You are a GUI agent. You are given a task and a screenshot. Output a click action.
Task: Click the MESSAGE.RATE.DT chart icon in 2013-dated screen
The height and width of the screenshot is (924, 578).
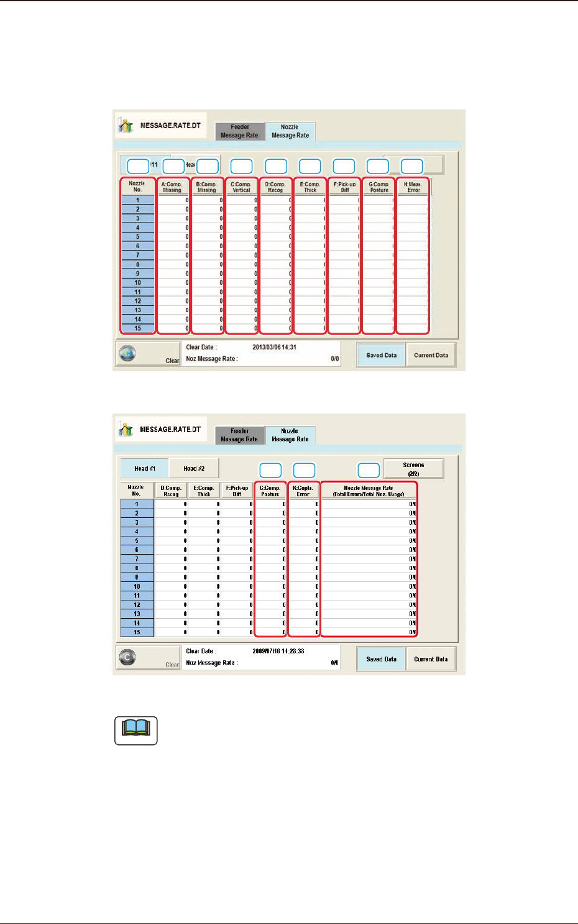click(126, 125)
